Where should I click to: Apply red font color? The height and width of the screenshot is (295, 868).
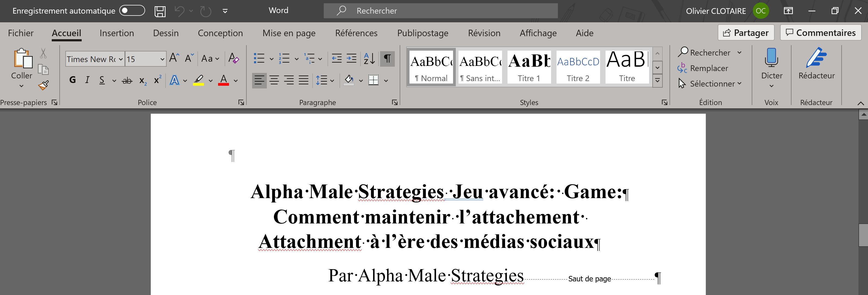(x=224, y=80)
